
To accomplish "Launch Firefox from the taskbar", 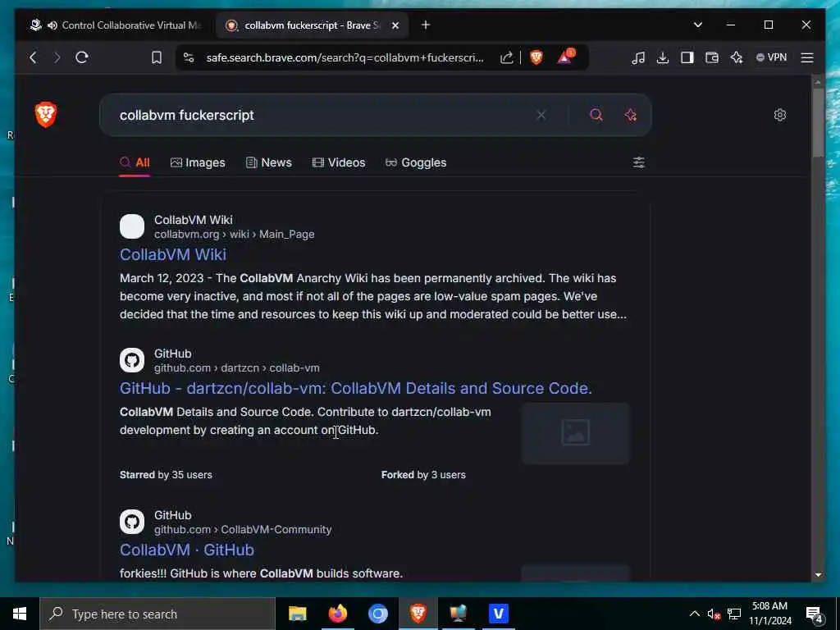I will click(x=337, y=614).
